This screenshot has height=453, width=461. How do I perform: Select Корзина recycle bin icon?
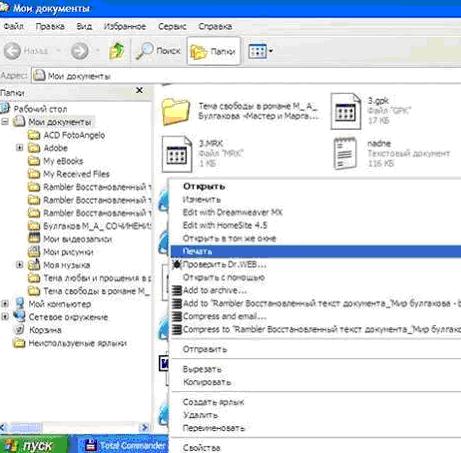tap(19, 330)
